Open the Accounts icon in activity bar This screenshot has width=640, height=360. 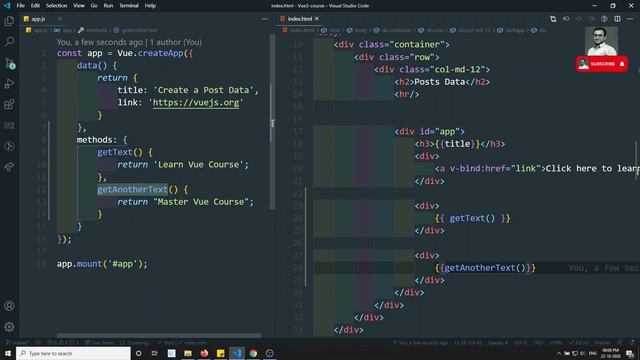[x=9, y=306]
